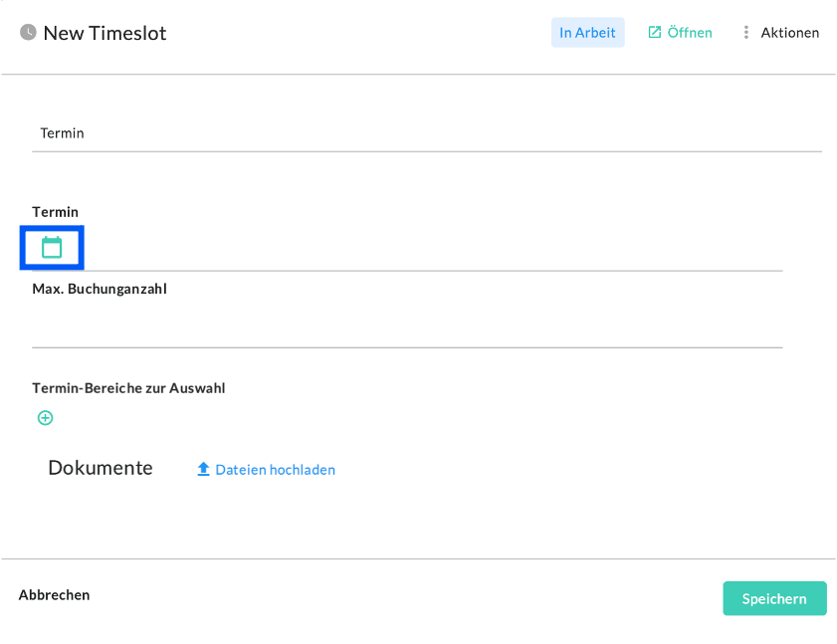The height and width of the screenshot is (644, 837).
Task: Click the Termin date input field
Action: [428, 249]
